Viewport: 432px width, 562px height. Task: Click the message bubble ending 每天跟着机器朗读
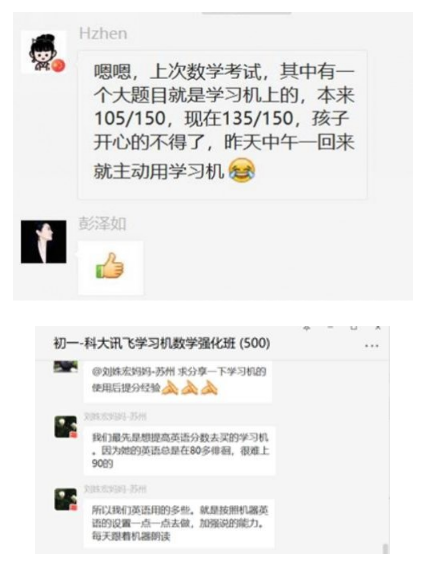pos(179,523)
